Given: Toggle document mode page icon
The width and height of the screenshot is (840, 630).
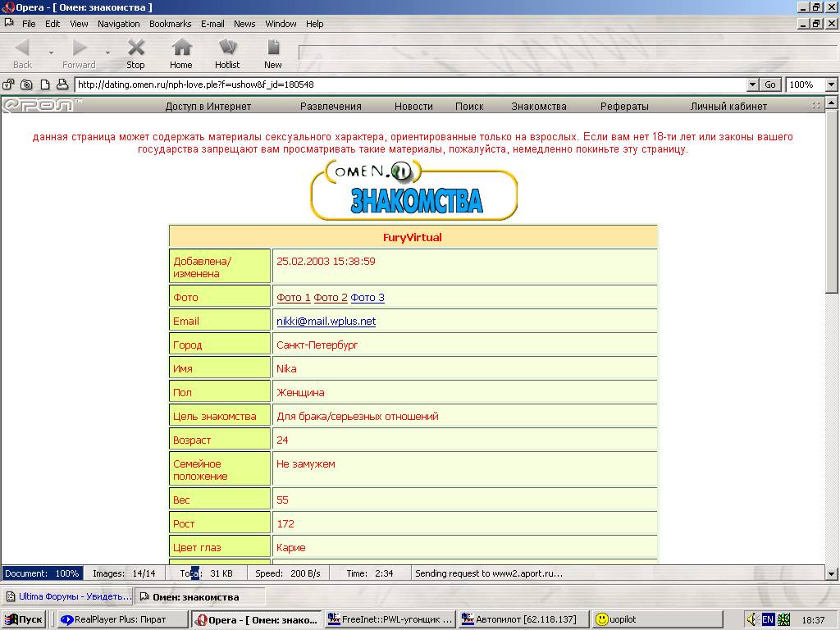Looking at the screenshot, I should (44, 84).
